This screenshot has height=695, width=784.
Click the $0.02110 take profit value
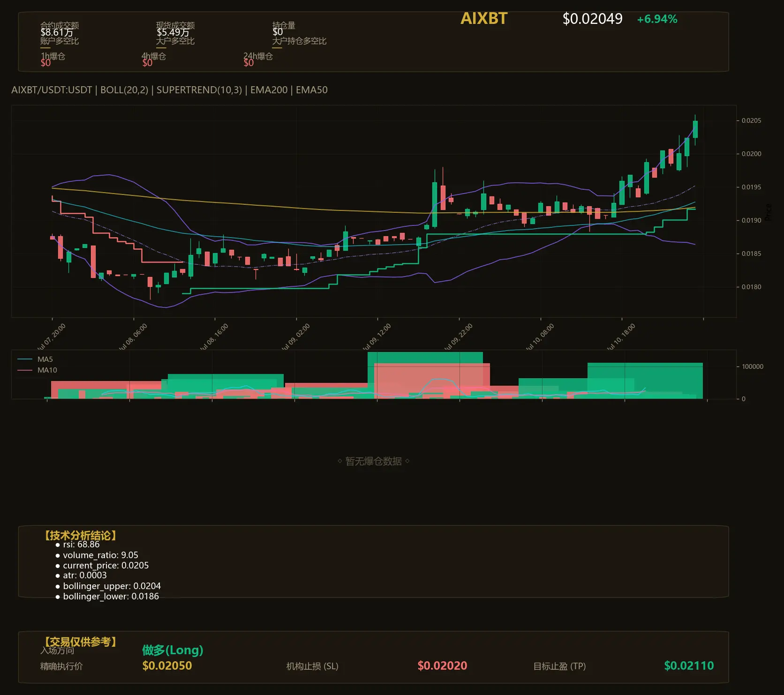point(689,665)
